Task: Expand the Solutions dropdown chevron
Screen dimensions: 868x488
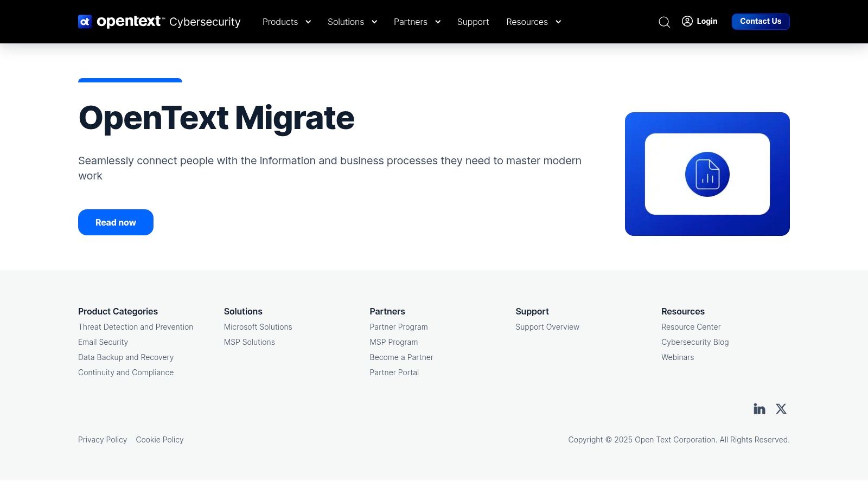Action: [x=374, y=22]
